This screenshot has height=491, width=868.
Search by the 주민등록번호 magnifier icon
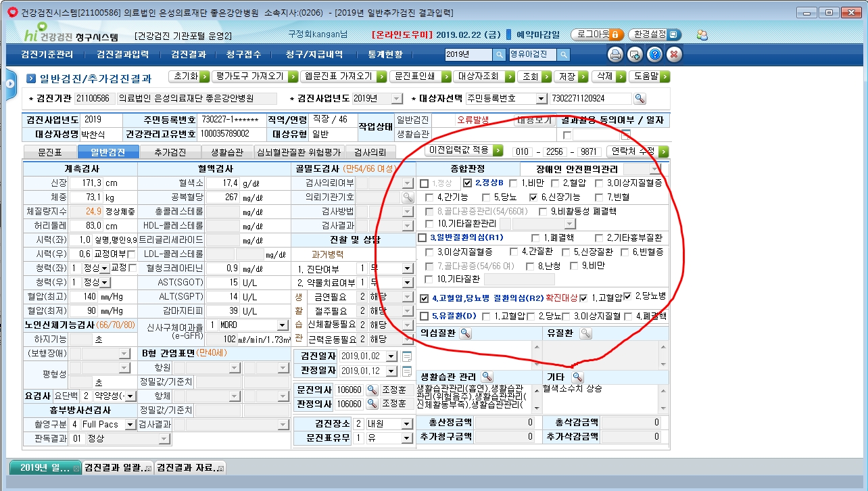pos(640,99)
